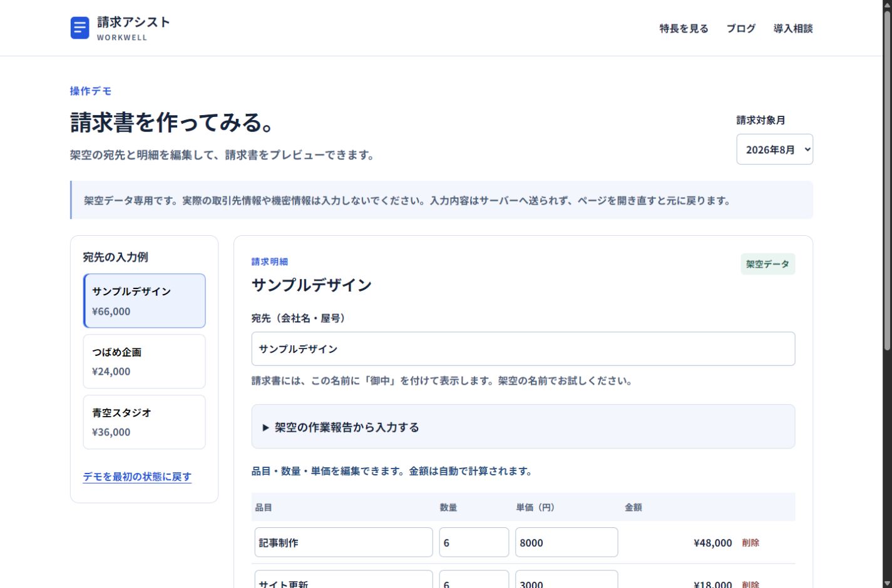Click the 操作デモ label
This screenshot has width=892, height=588.
(91, 91)
